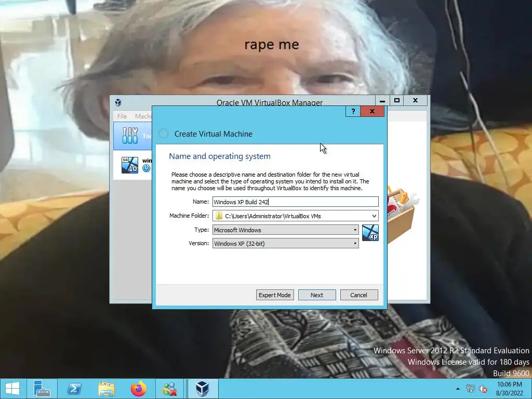Click the help question mark button in the dialog
The height and width of the screenshot is (399, 532).
353,111
